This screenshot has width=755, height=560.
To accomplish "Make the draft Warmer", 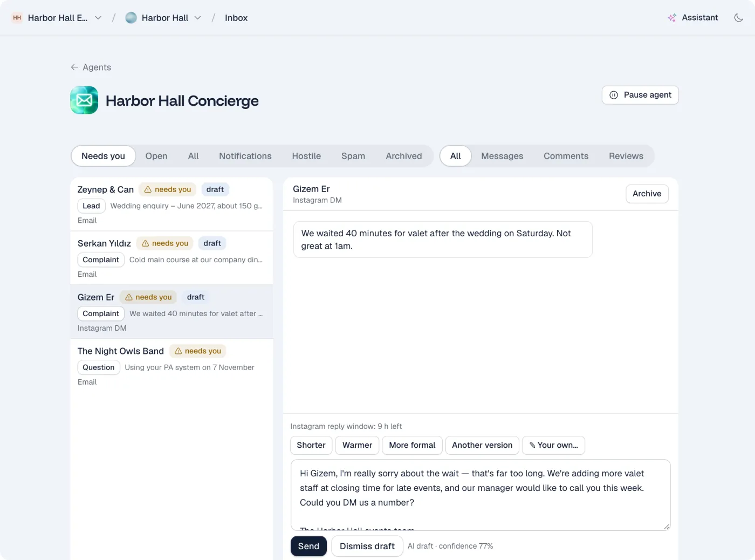I will pos(357,445).
